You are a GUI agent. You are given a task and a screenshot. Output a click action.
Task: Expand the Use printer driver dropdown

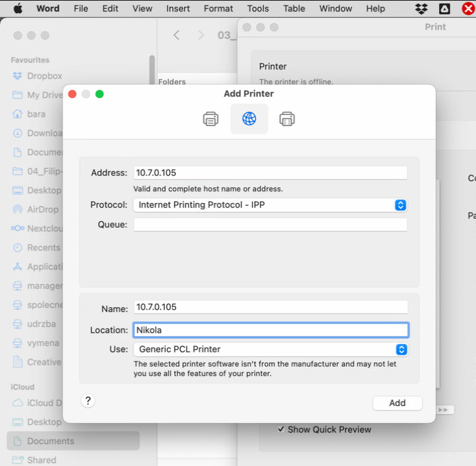401,349
